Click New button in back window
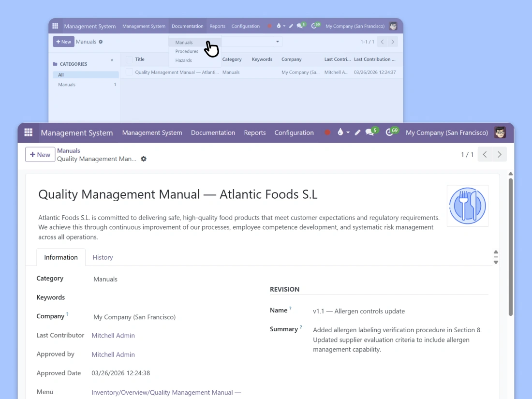 click(x=63, y=42)
